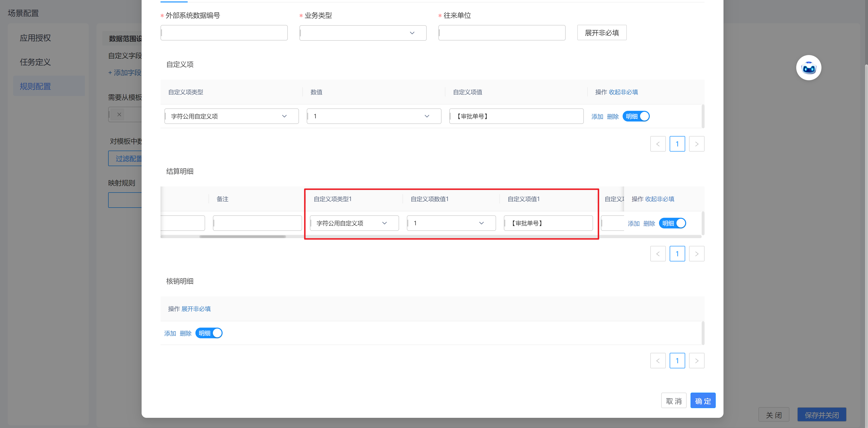Open 自定义项类型 dropdown in 自定义项 table
The image size is (868, 428).
(x=231, y=116)
